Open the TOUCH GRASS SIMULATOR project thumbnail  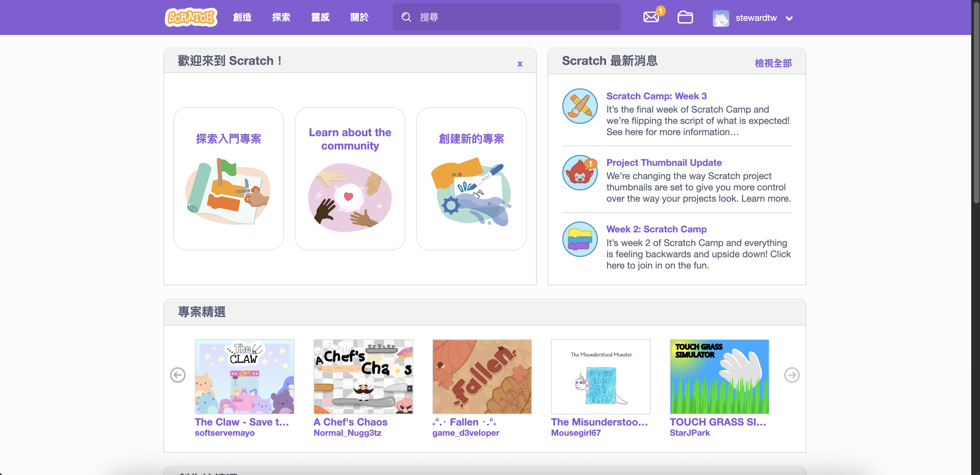(x=719, y=376)
